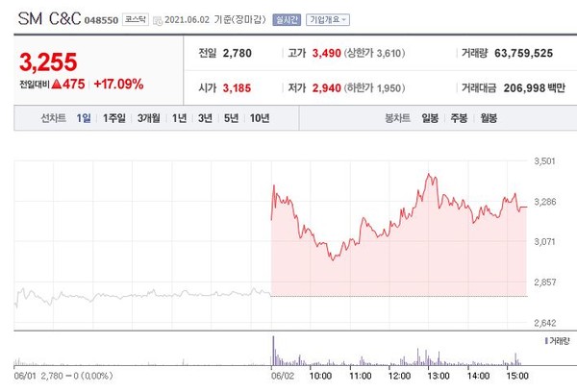The height and width of the screenshot is (392, 577).
Task: Show the 10년 chart range
Action: 259,118
